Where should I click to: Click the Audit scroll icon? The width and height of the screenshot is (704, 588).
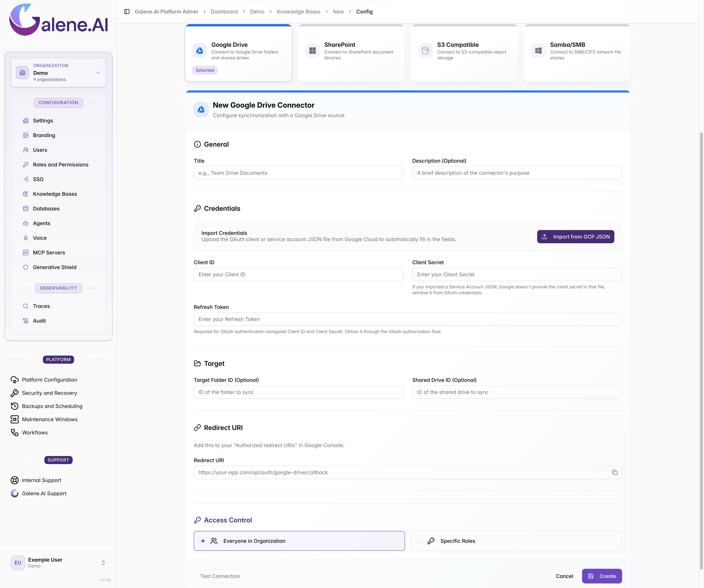25,321
